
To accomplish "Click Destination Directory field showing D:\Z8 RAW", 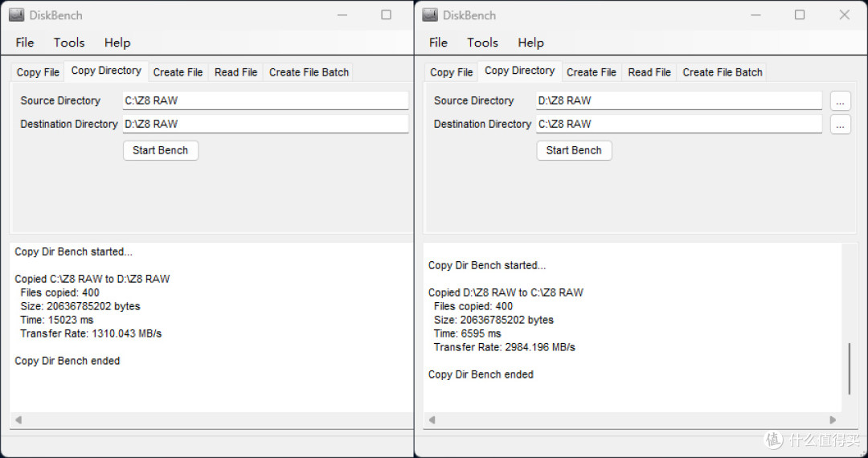I will 266,124.
